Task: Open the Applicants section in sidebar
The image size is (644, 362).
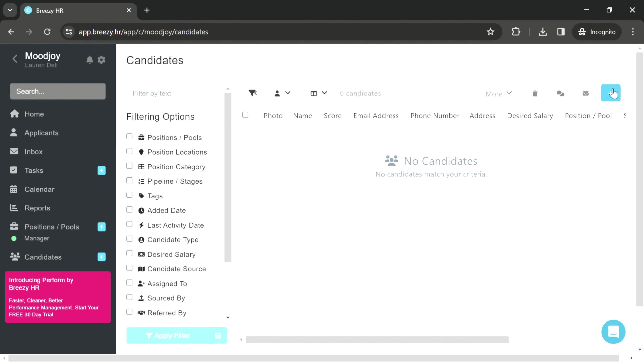Action: click(x=41, y=133)
